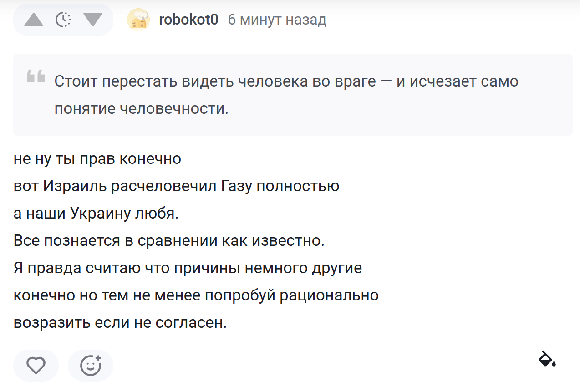The image size is (580, 392).
Task: Click the paint bucket fill icon
Action: [x=546, y=359]
